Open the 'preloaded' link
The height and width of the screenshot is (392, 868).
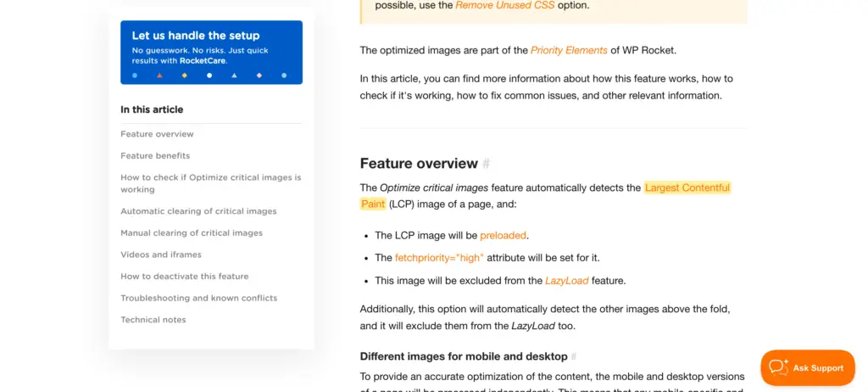click(x=503, y=236)
